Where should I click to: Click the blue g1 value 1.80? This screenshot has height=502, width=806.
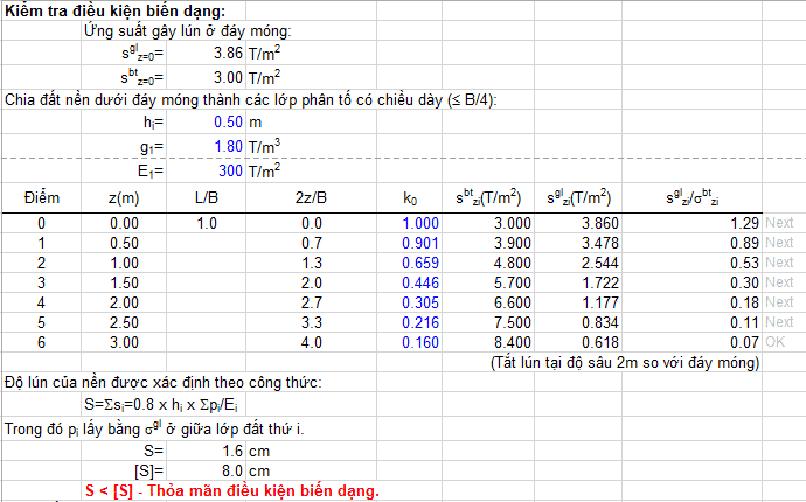point(228,146)
